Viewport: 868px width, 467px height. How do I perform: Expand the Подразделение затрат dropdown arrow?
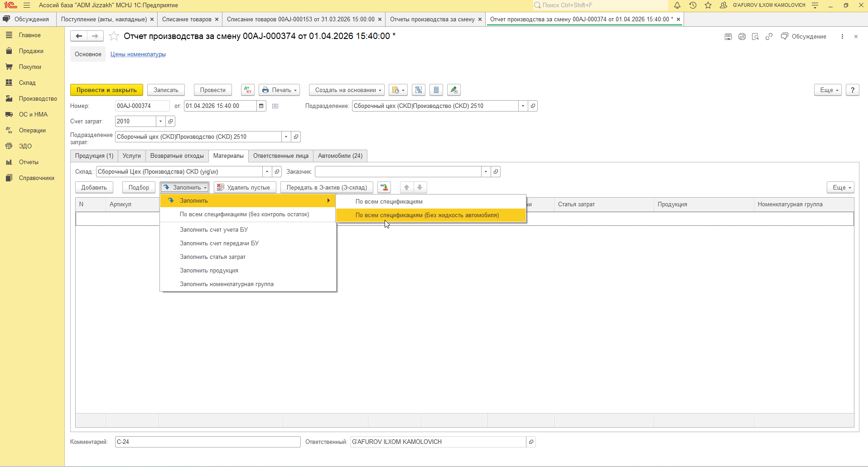(x=286, y=137)
